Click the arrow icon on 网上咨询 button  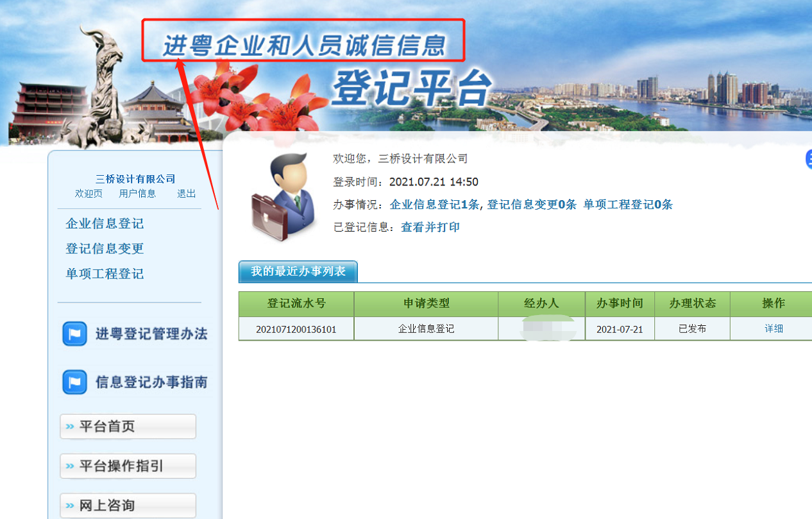click(x=70, y=506)
